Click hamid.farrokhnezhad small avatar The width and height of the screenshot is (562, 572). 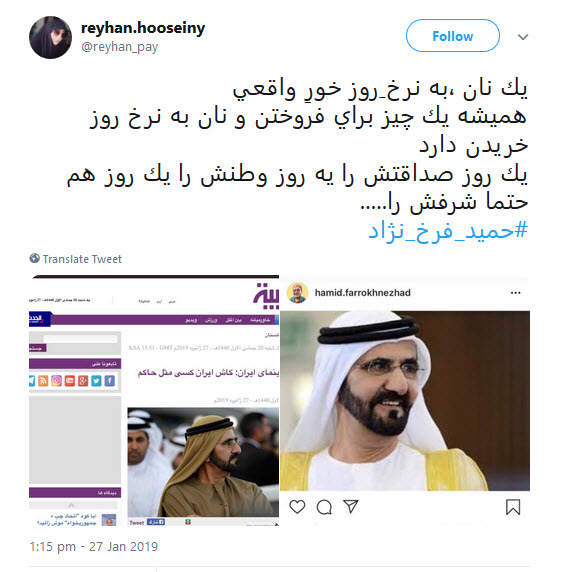pos(298,293)
